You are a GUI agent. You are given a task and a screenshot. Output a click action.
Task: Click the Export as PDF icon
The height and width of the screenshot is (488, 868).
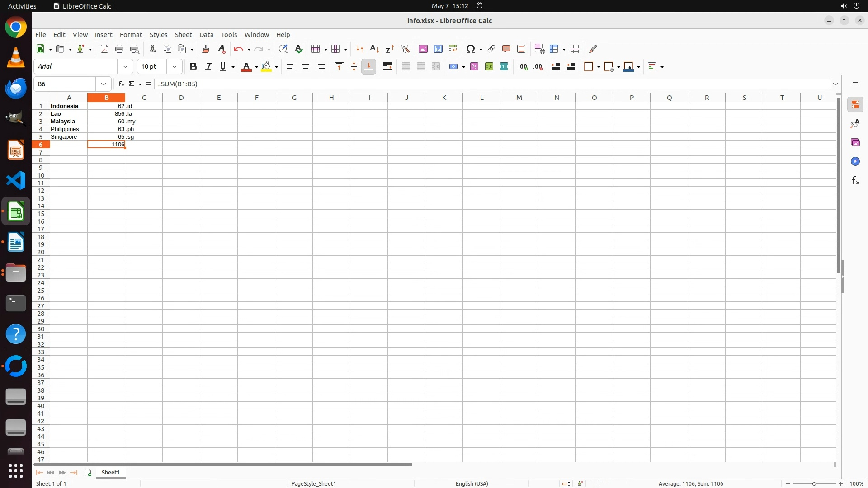(104, 49)
